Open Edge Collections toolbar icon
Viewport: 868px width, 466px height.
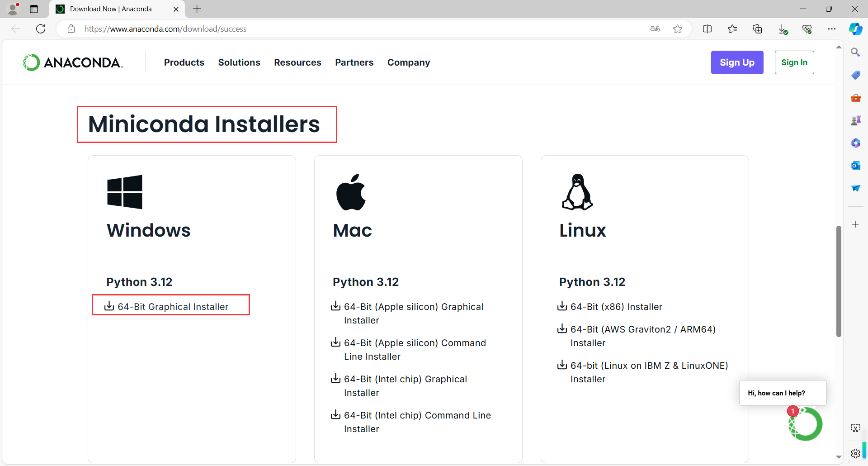757,29
